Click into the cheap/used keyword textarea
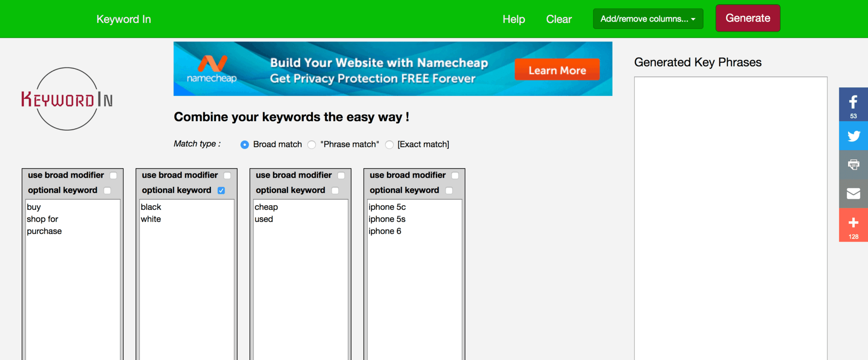 pos(301,280)
